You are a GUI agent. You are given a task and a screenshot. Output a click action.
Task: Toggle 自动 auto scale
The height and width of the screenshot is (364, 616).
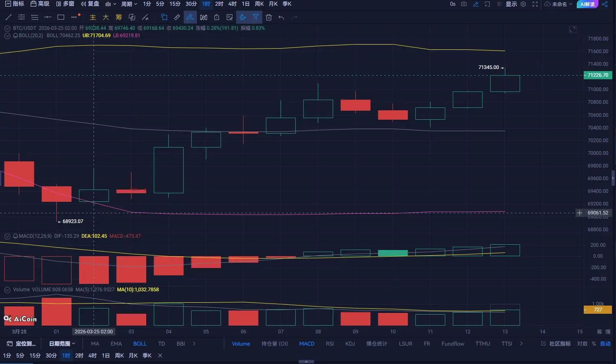[x=605, y=344]
